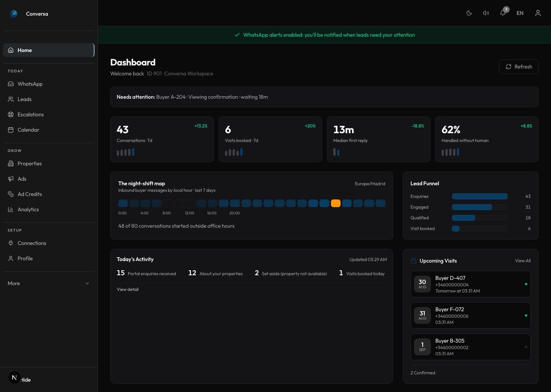Viewport: 551px width, 392px height.
Task: Click the orange peak hour block
Action: pyautogui.click(x=336, y=203)
